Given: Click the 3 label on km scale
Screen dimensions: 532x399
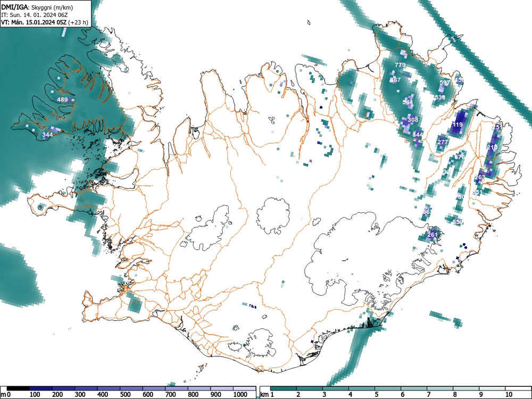Looking at the screenshot, I should (325, 395).
